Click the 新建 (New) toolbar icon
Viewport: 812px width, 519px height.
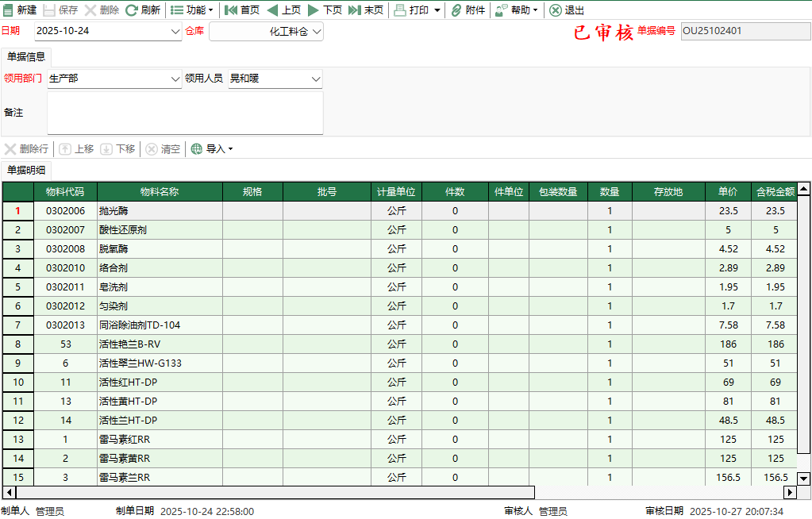[8, 10]
